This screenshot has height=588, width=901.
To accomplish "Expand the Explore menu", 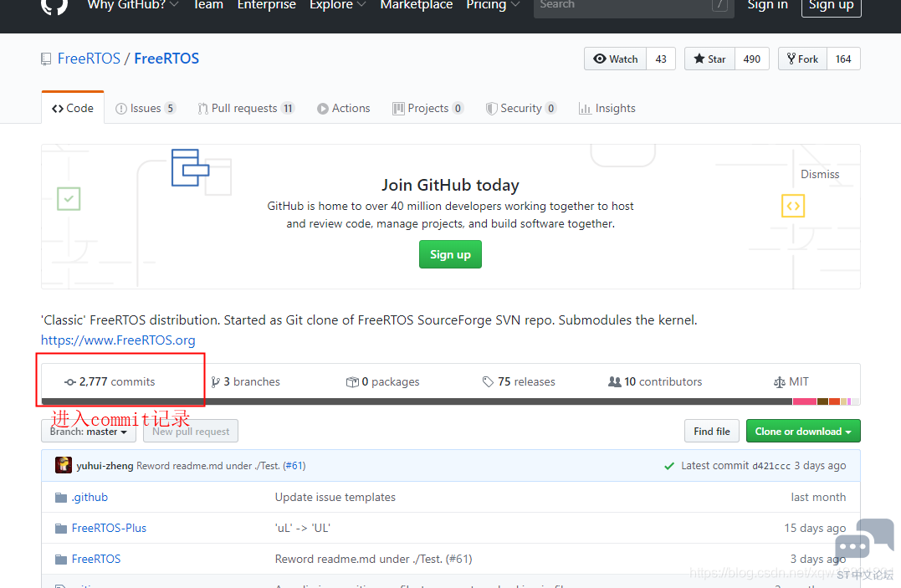I will 337,4.
